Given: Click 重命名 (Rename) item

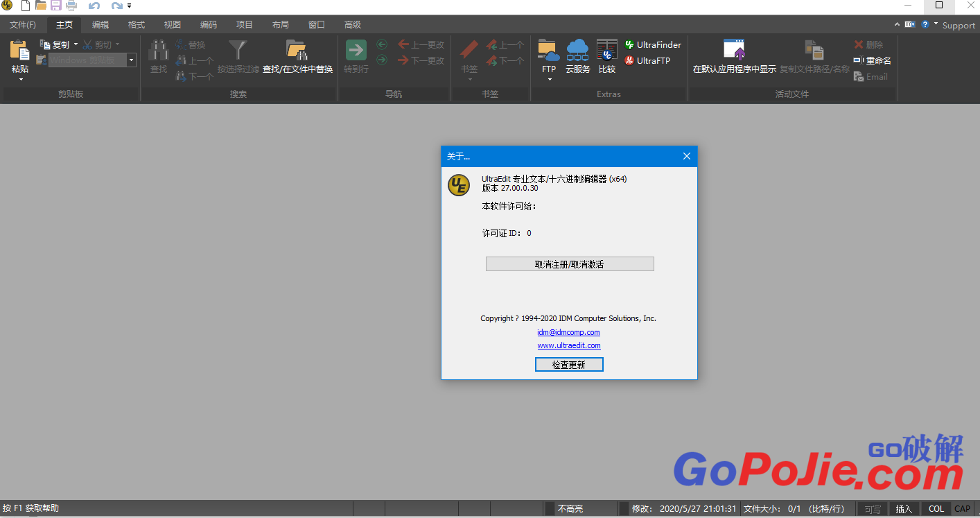Looking at the screenshot, I should click(873, 60).
